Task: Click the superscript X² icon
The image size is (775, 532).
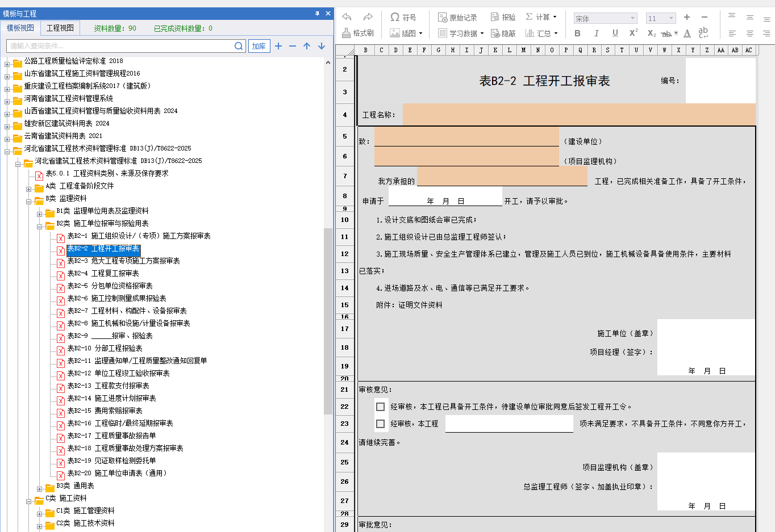Action: (633, 33)
